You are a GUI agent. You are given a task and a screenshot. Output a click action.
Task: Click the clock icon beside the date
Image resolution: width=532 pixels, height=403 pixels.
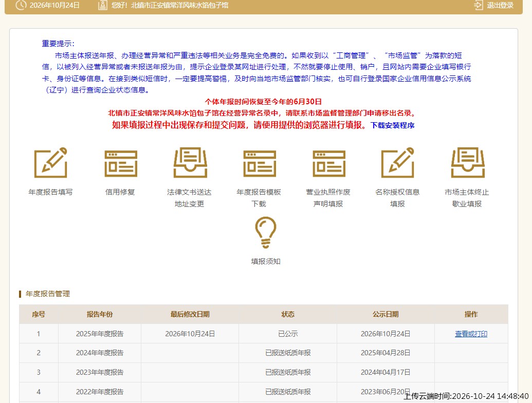[x=21, y=5]
